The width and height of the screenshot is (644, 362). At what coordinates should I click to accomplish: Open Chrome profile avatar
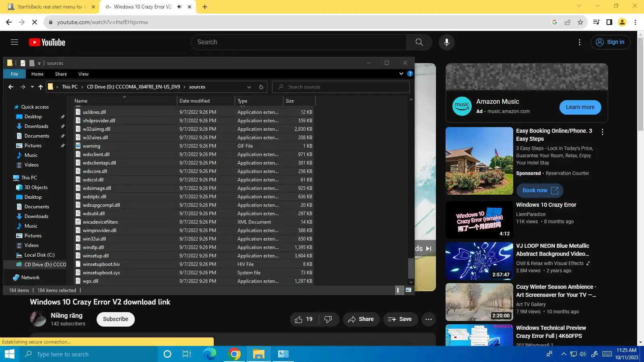click(622, 22)
